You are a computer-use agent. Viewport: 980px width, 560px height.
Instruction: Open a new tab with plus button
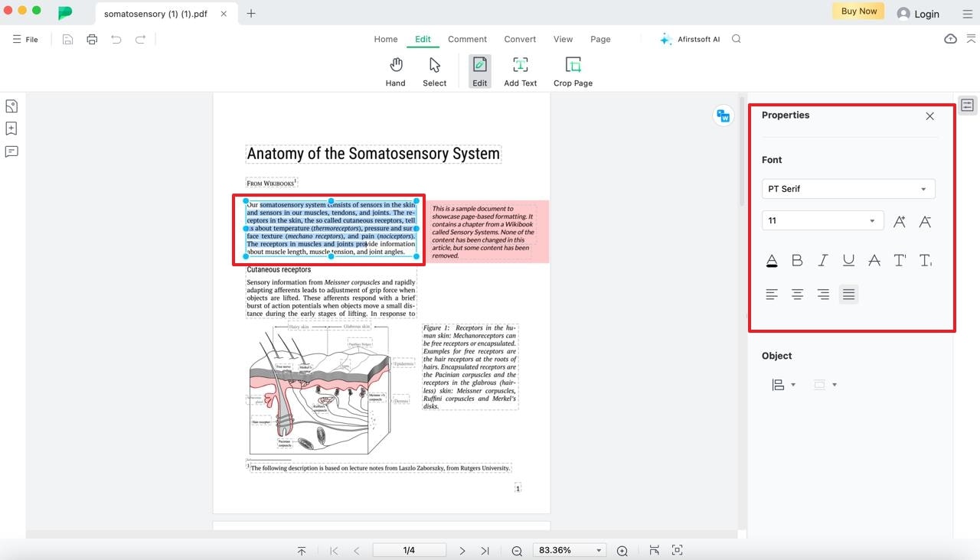251,14
